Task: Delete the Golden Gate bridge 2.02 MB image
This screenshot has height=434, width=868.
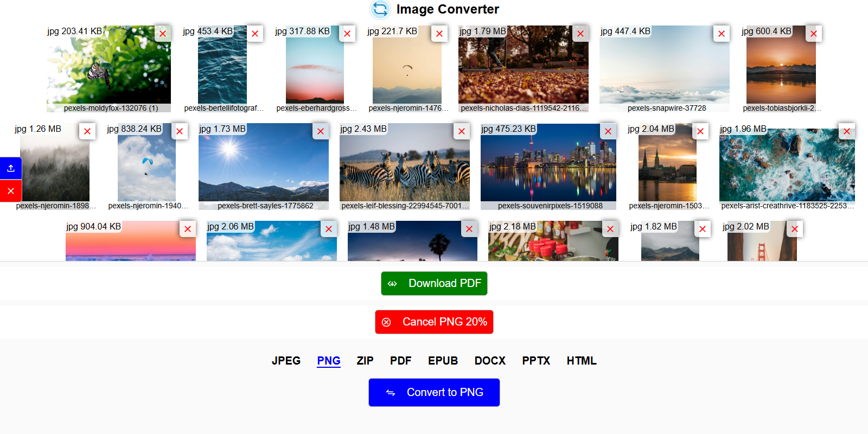Action: (x=795, y=229)
